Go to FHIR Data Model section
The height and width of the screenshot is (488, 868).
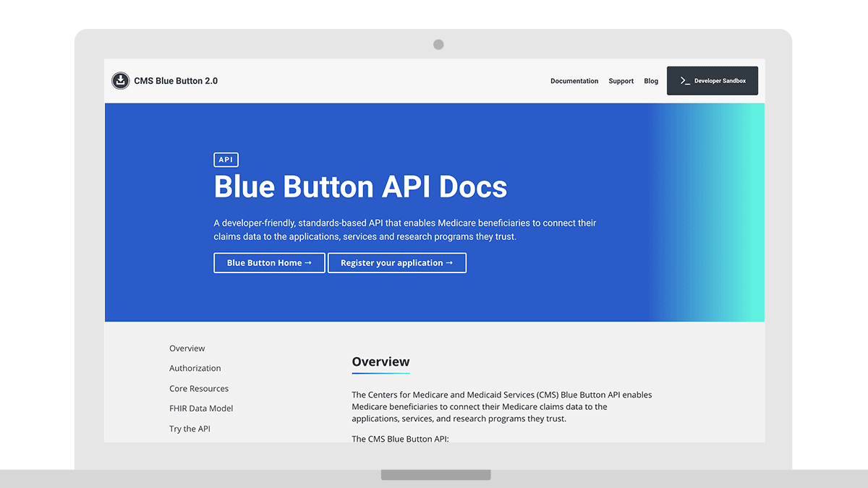point(201,408)
